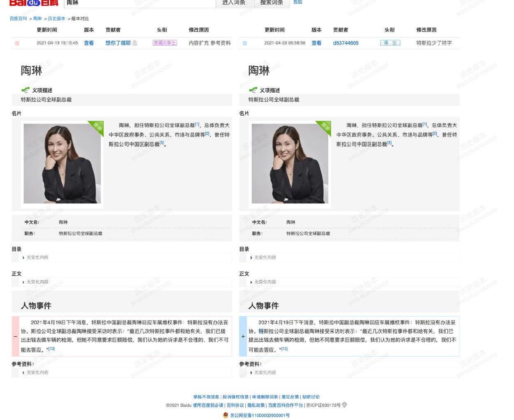Collapse added paragraph with the plus toggle
Viewport: 514px width, 420px height.
click(243, 336)
